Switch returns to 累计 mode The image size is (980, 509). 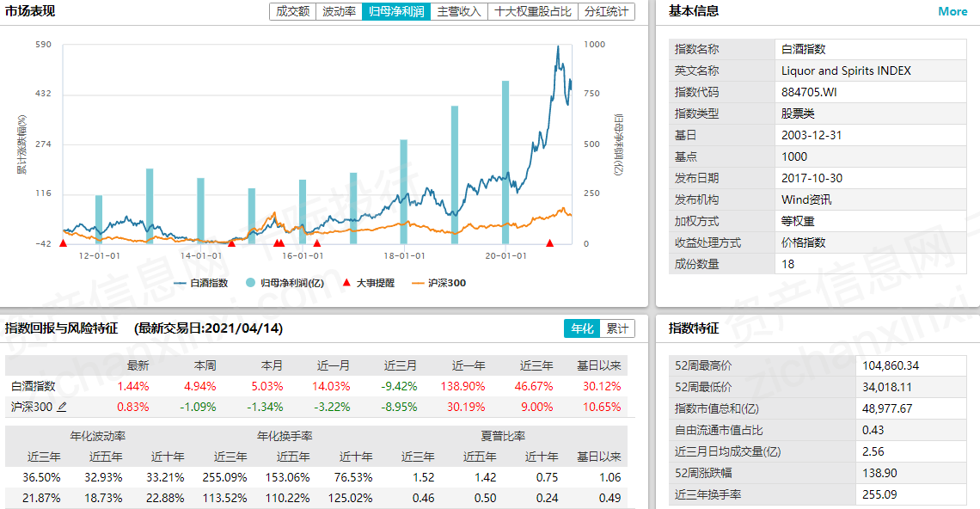point(616,328)
